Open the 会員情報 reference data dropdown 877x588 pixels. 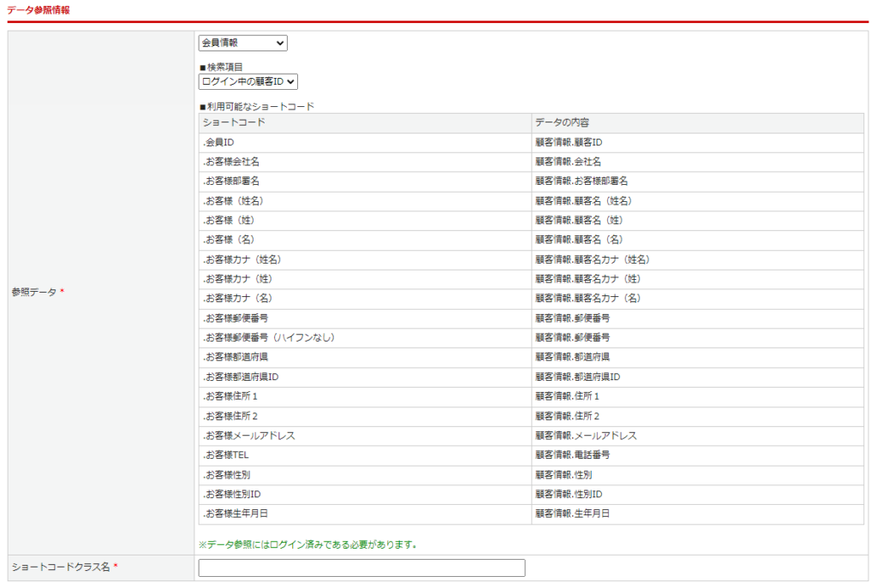pos(242,43)
